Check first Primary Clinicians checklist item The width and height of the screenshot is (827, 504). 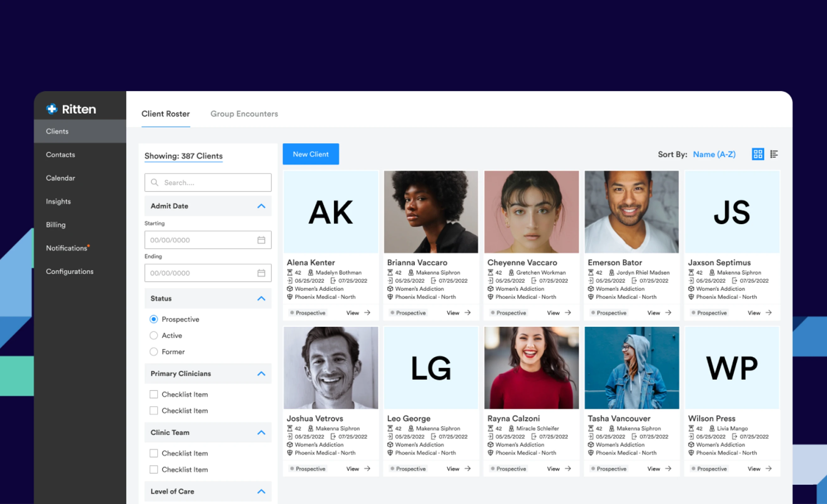pyautogui.click(x=154, y=394)
